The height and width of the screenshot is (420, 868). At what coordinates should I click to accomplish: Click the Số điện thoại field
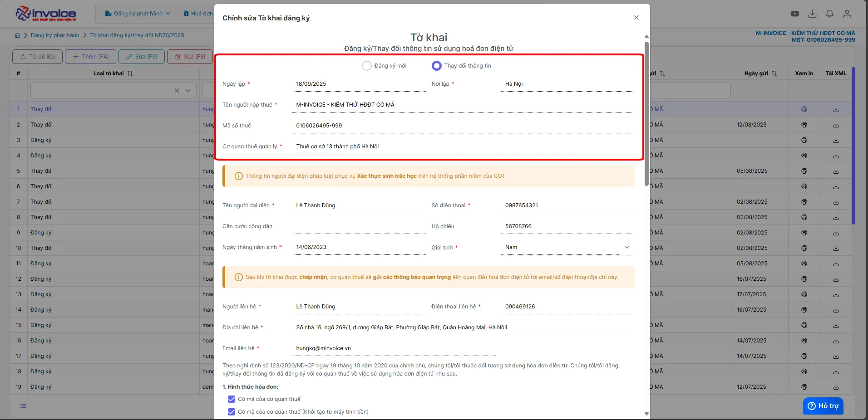(568, 205)
